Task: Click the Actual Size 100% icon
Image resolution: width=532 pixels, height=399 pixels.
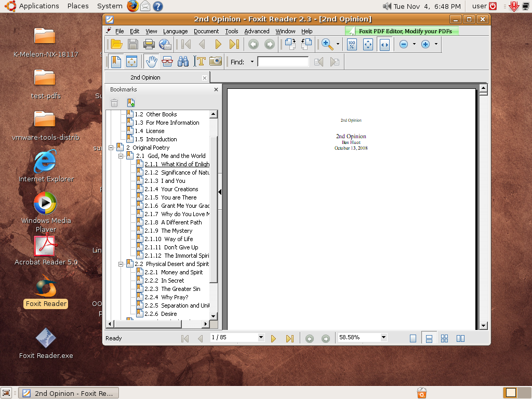Action: [x=351, y=44]
